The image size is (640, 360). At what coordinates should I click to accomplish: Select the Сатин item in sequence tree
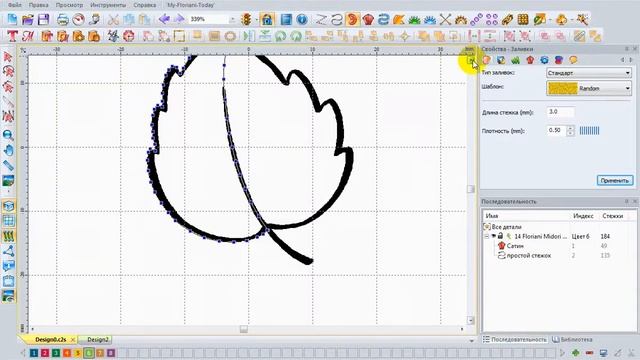[515, 246]
